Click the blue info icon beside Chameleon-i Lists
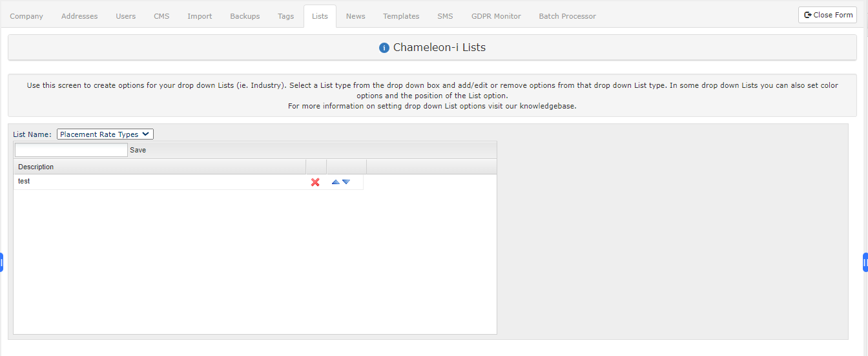 384,48
